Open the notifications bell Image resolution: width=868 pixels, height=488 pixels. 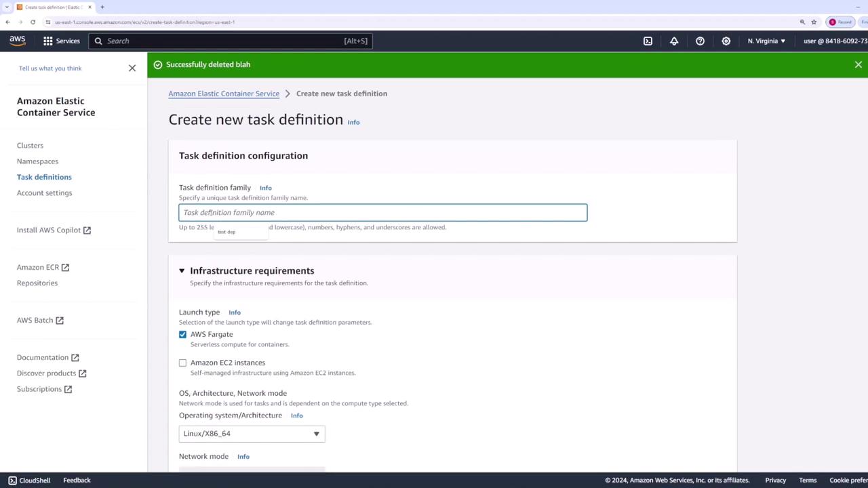click(674, 41)
